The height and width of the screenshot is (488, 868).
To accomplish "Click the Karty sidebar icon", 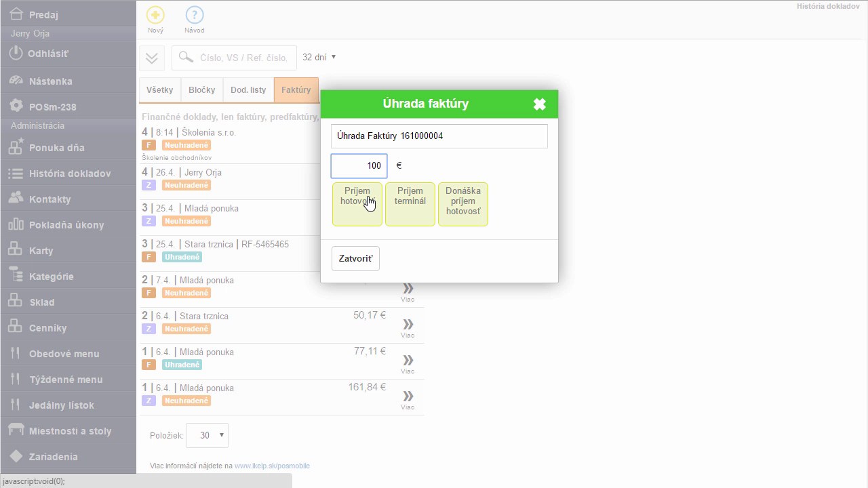I will 16,249.
